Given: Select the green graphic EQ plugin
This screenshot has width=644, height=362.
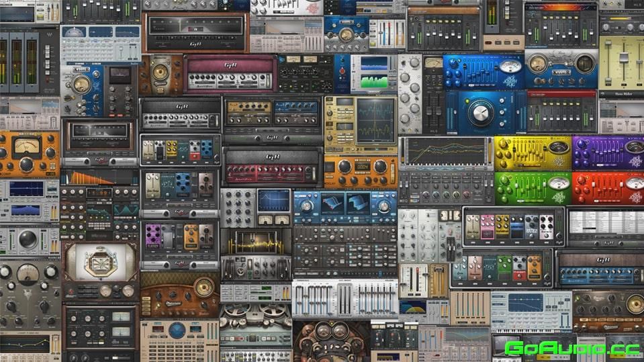Looking at the screenshot, I should coord(532,187).
